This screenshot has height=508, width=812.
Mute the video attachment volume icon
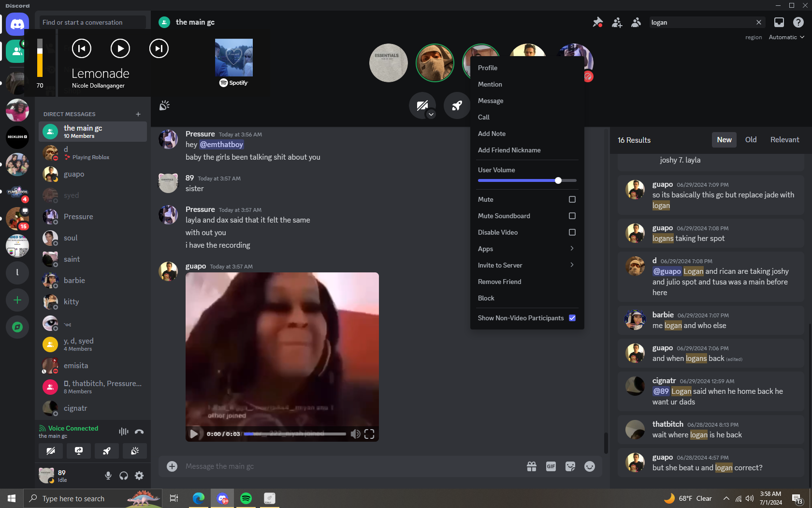[x=355, y=434]
